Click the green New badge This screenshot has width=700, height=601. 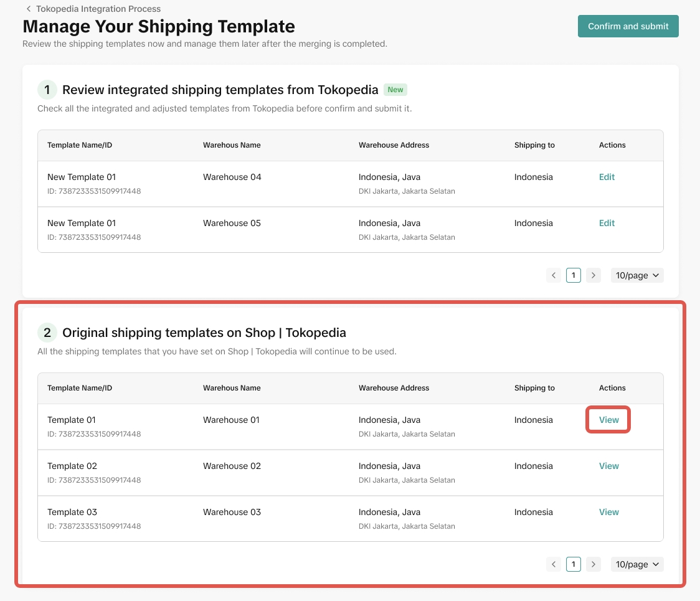[395, 90]
